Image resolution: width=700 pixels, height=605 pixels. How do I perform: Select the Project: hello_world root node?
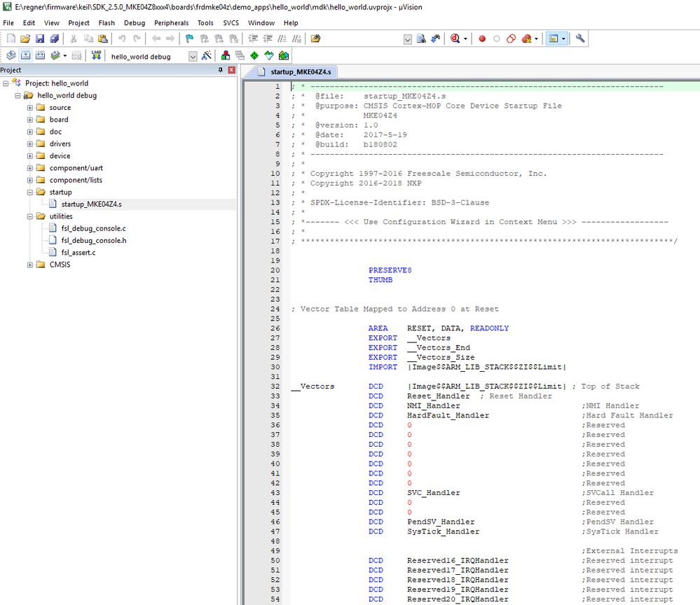click(x=57, y=83)
